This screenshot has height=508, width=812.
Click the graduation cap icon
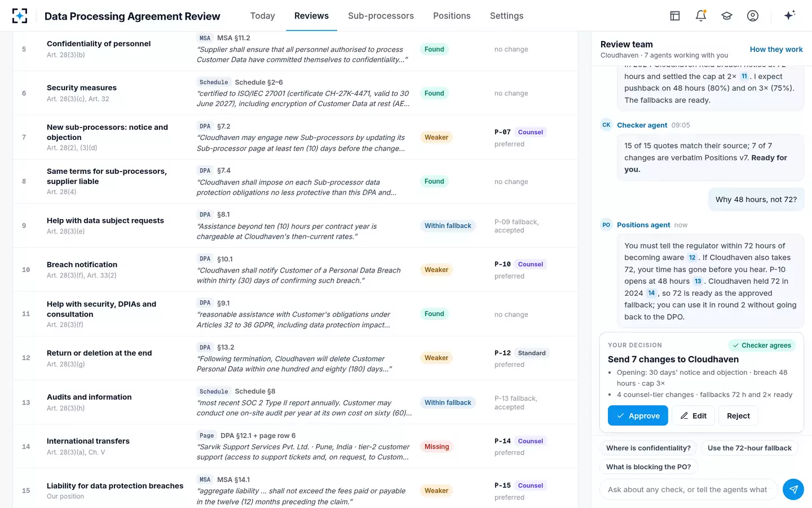[727, 16]
